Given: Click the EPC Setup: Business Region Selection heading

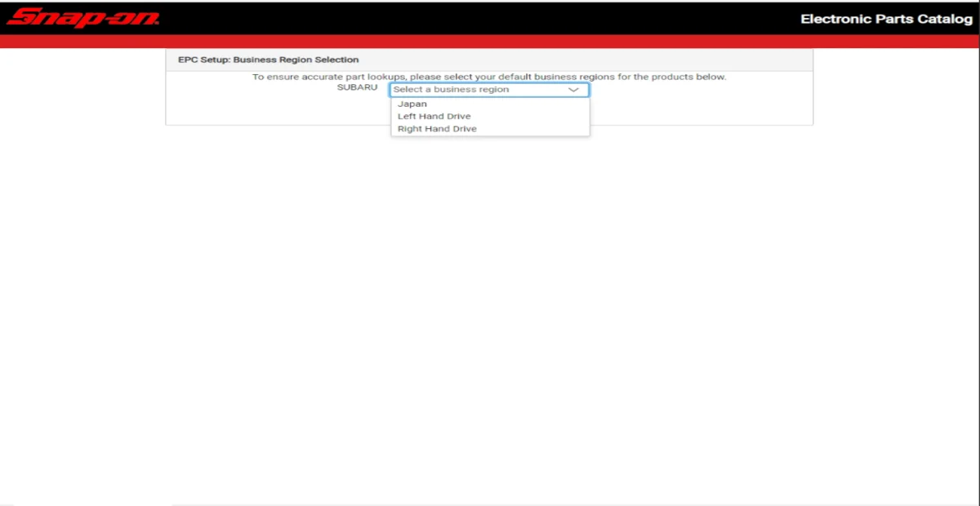Looking at the screenshot, I should pyautogui.click(x=268, y=60).
